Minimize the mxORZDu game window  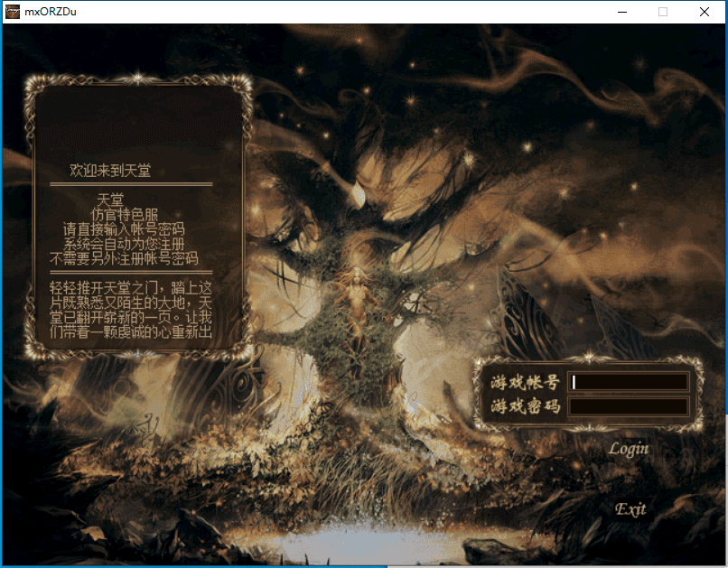tap(621, 12)
